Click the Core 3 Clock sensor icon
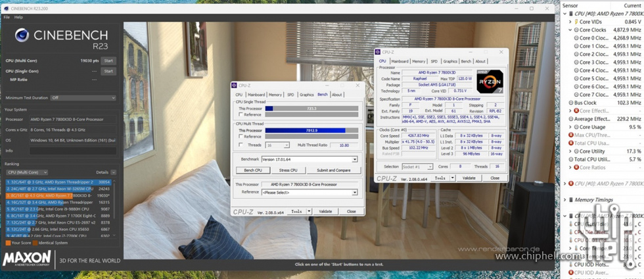Screen dimensions: 644x279 click(576, 62)
